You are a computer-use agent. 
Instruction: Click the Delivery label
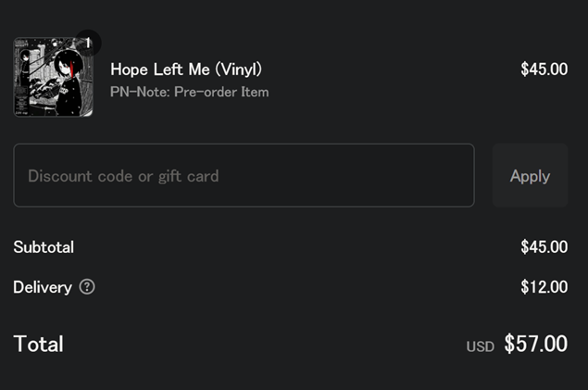click(43, 287)
